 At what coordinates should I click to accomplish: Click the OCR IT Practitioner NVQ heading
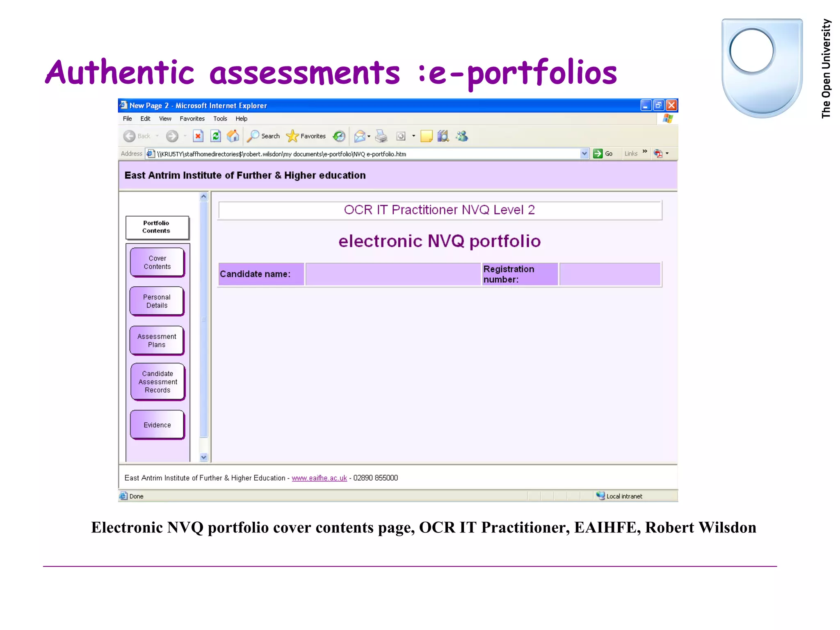tap(439, 210)
